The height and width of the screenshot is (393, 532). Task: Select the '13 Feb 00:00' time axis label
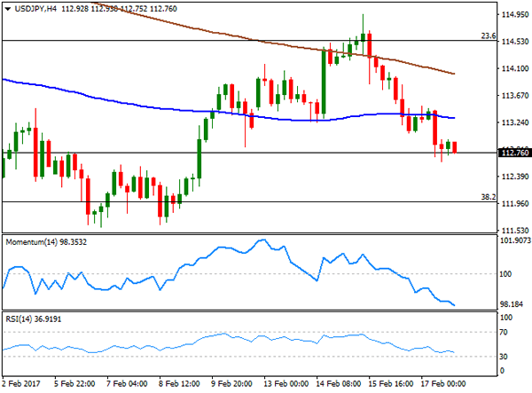[286, 384]
